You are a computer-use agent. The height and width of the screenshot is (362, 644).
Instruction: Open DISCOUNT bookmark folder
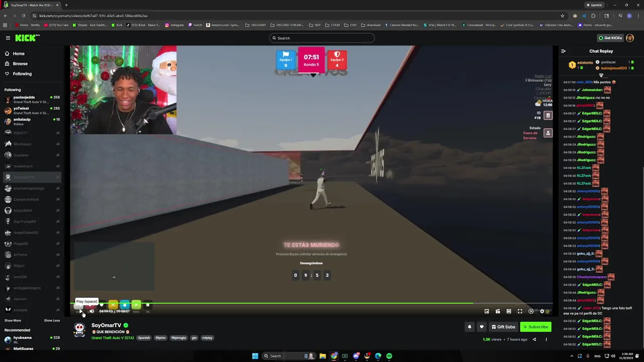256,25
